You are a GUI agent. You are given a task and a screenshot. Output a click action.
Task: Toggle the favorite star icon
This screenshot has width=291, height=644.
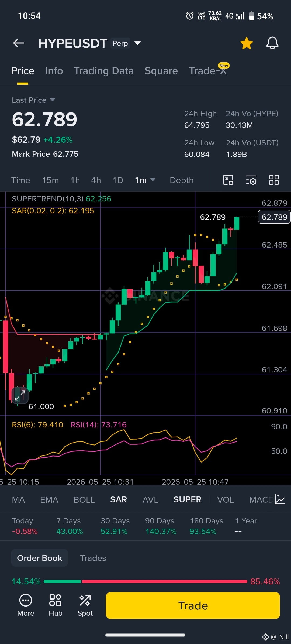coord(247,43)
